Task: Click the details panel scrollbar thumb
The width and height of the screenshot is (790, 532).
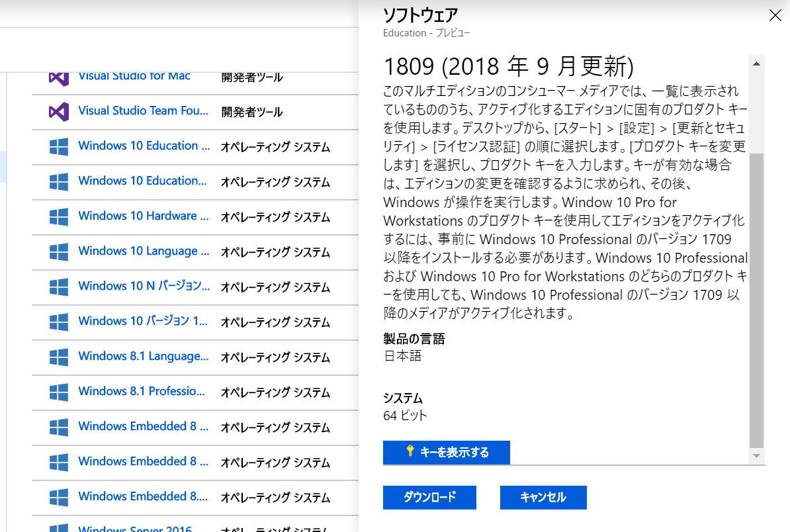Action: click(x=756, y=300)
